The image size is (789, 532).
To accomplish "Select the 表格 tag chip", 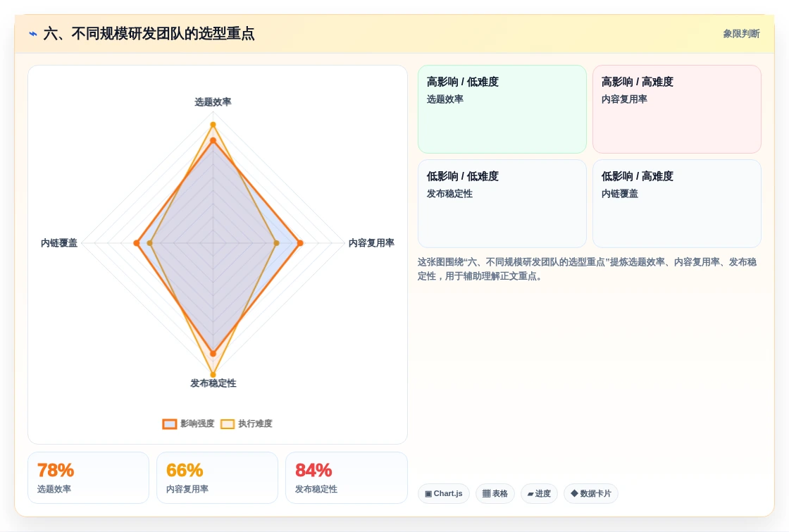I will (x=495, y=494).
